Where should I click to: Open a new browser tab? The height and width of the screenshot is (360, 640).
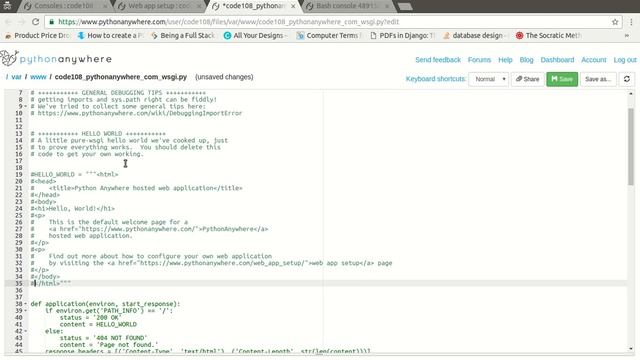point(404,6)
